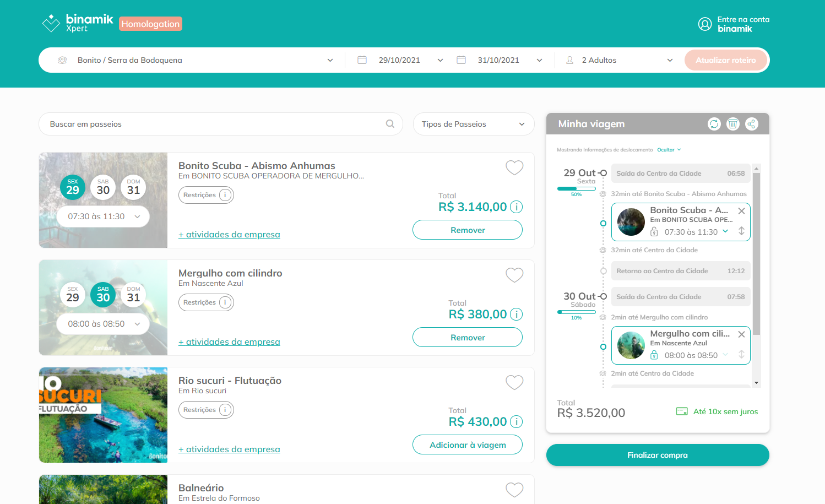The width and height of the screenshot is (825, 504).
Task: Open the user account icon
Action: click(705, 24)
